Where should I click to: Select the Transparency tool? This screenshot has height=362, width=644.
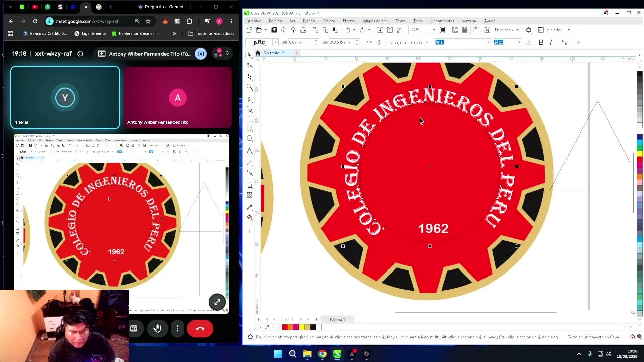[250, 195]
